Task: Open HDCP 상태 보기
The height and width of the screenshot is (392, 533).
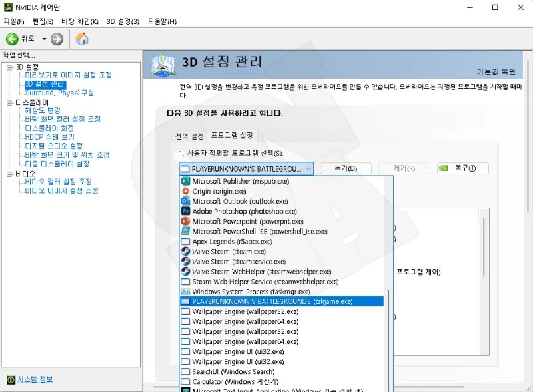Action: [49, 137]
